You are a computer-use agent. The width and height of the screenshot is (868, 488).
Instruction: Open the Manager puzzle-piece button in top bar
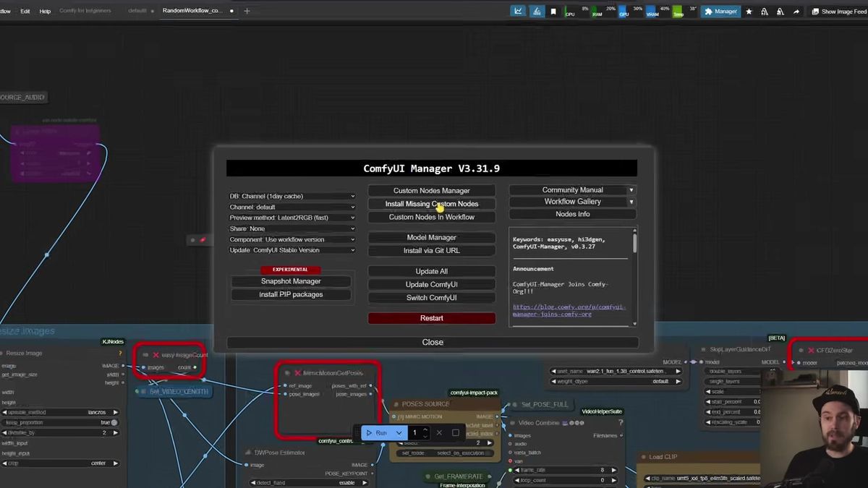pyautogui.click(x=720, y=12)
